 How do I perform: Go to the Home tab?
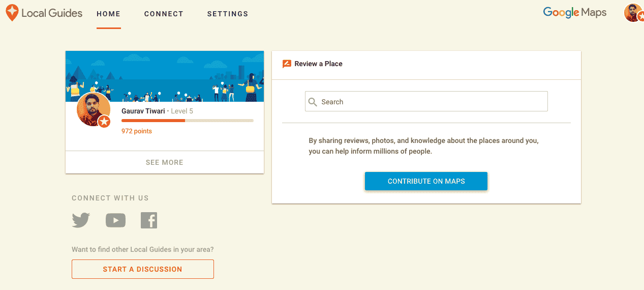[x=109, y=14]
